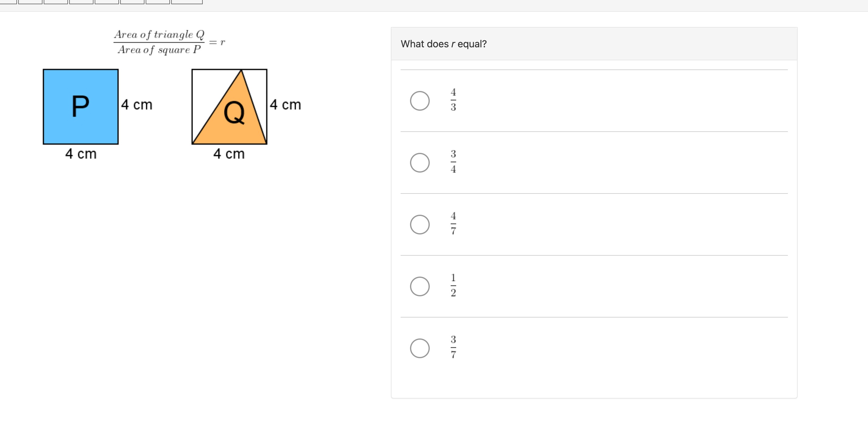
Task: Mark the 1/2 answer radio button
Action: click(x=419, y=287)
